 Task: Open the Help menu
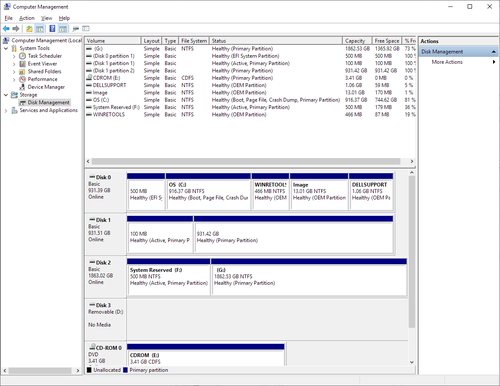coord(64,18)
